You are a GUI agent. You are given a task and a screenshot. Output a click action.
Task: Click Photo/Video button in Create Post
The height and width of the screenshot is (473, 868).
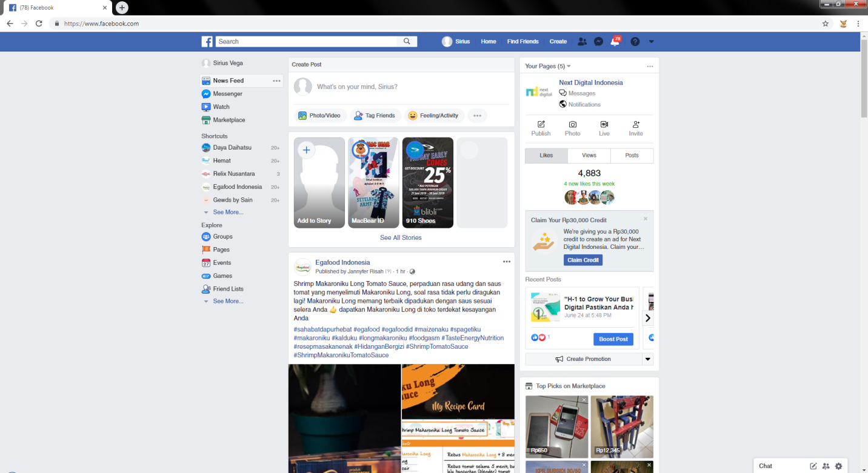click(320, 116)
